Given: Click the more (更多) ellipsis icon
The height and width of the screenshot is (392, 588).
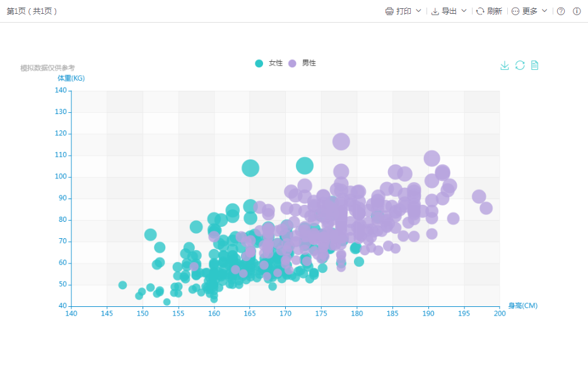Looking at the screenshot, I should tap(515, 11).
